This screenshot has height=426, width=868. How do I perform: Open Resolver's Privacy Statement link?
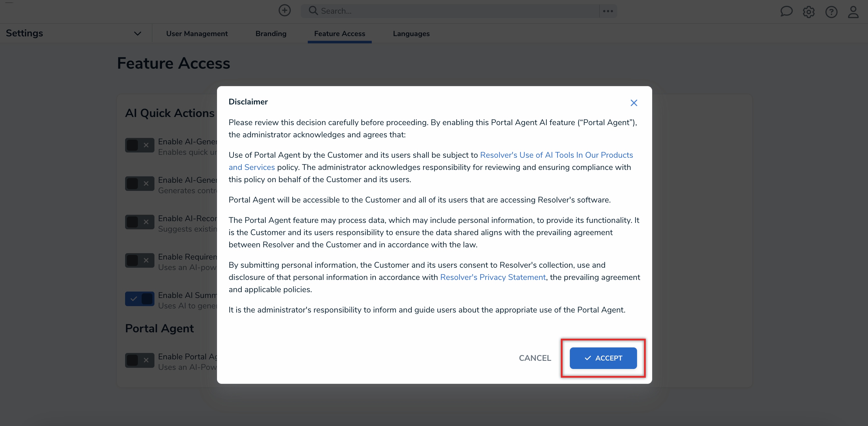[x=493, y=277]
